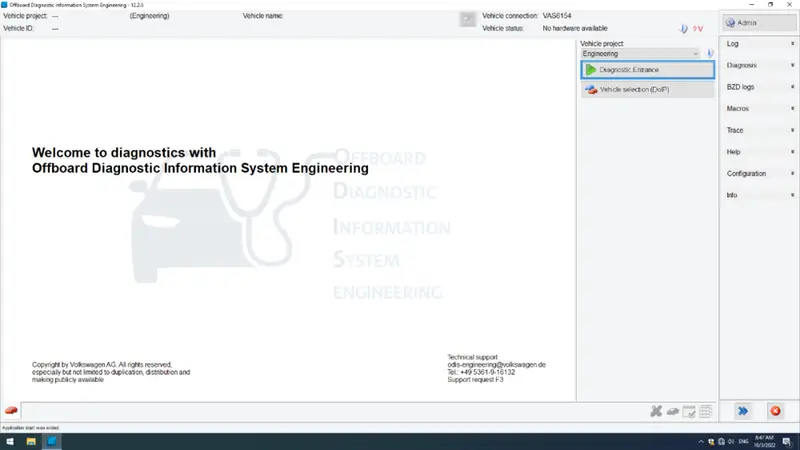The width and height of the screenshot is (800, 450).
Task: Expand the Configuration section
Action: click(759, 173)
